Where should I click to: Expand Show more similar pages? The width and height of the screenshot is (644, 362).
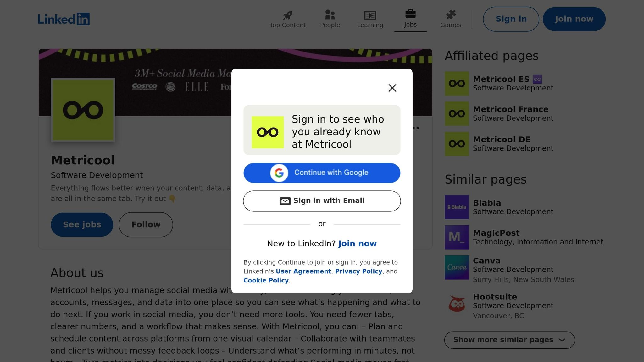(x=509, y=340)
